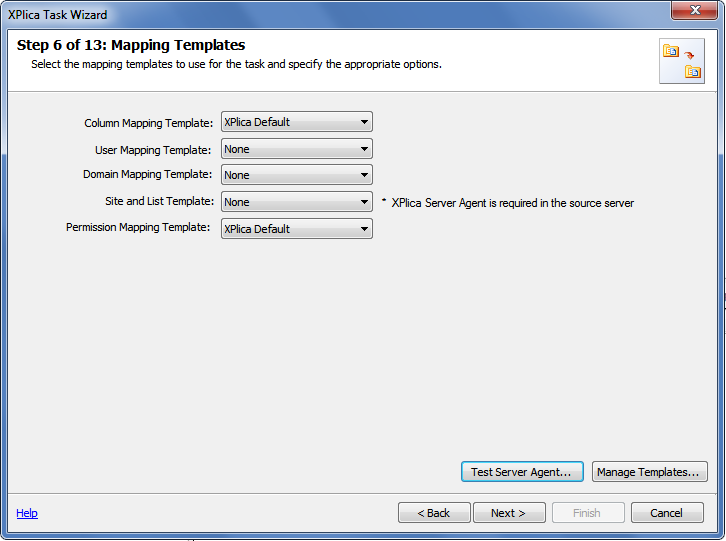Click the Site and List Template label
Screen dimensions: 726x541
[x=159, y=201]
